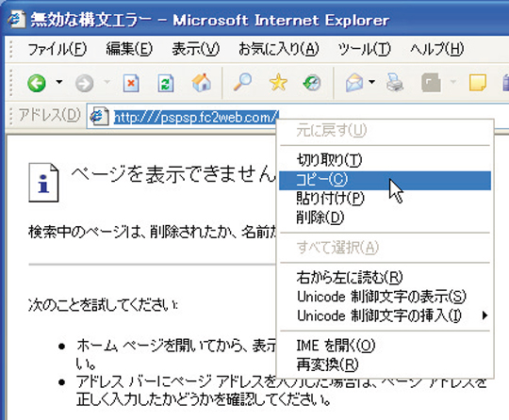Click the grey Edit page toolbar icon
The image size is (509, 420).
click(432, 83)
